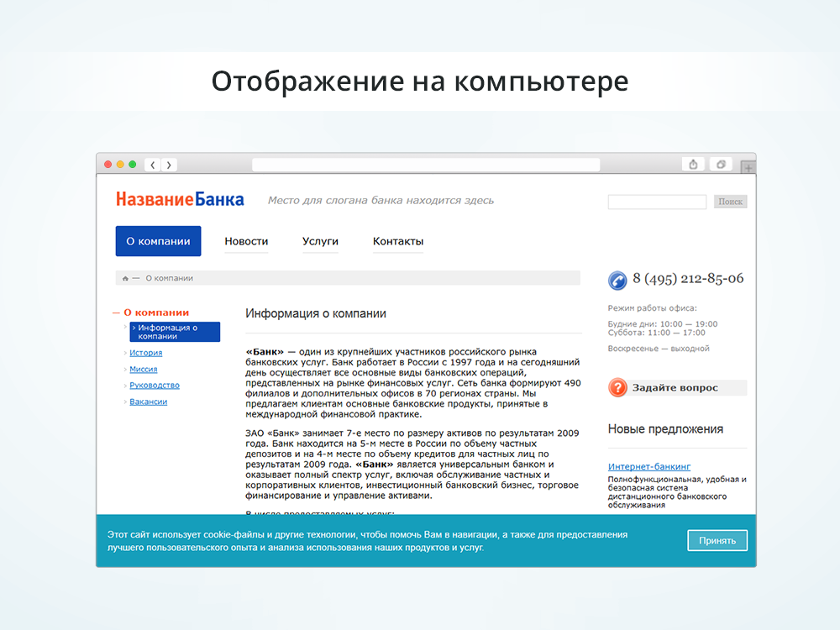
Task: Accept cookies with the Принять button
Action: tap(717, 540)
